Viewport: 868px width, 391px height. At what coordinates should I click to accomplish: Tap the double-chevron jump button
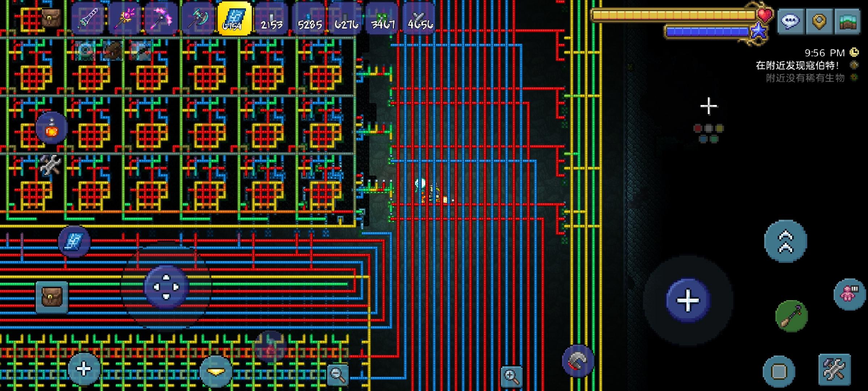786,241
